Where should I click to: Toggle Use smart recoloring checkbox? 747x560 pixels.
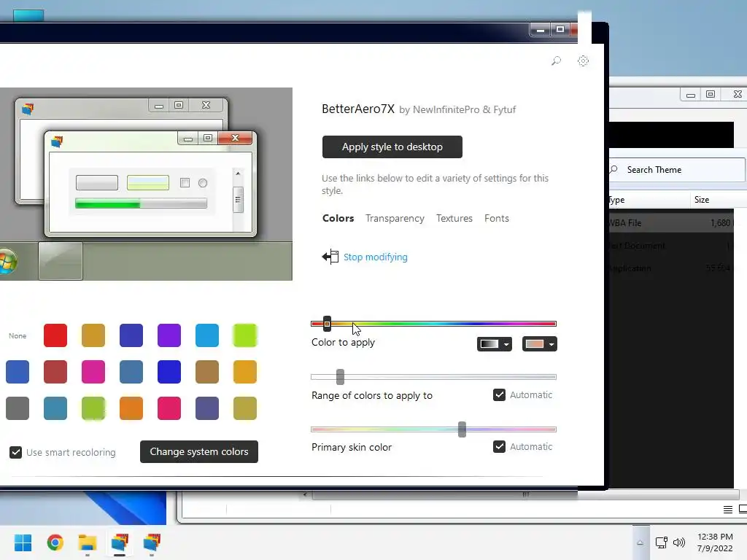[x=16, y=452]
